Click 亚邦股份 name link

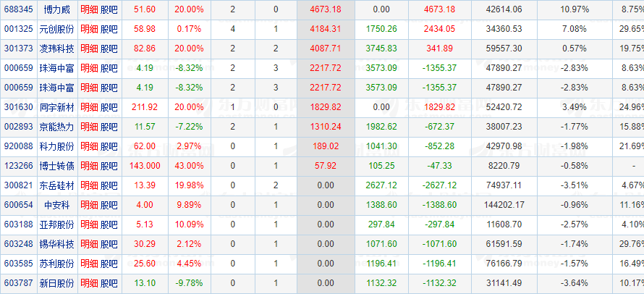coord(56,224)
